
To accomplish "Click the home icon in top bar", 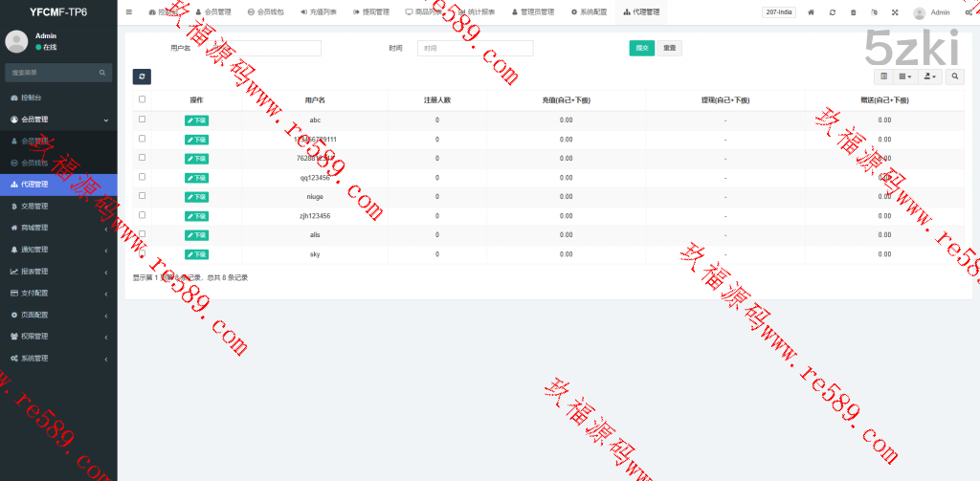I will tap(811, 12).
